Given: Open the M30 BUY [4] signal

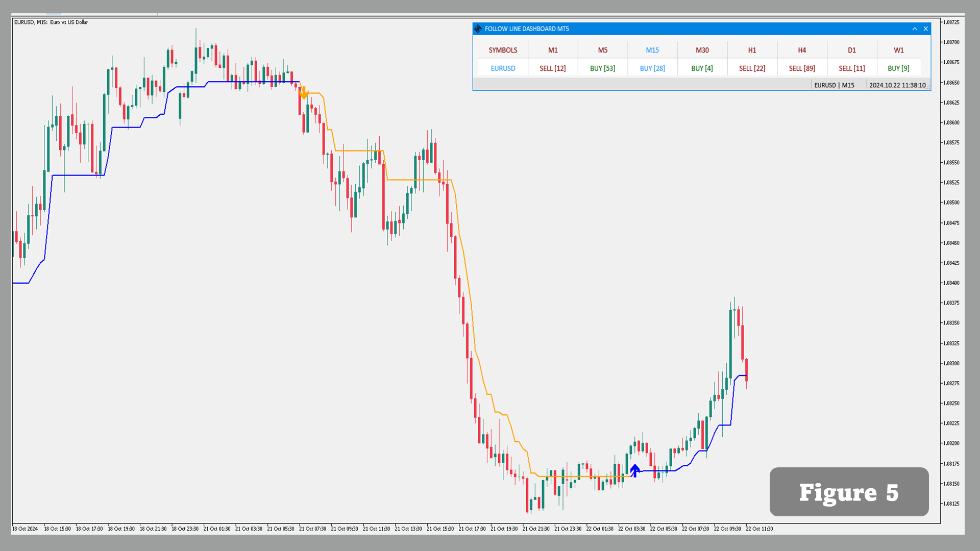Looking at the screenshot, I should pyautogui.click(x=702, y=68).
